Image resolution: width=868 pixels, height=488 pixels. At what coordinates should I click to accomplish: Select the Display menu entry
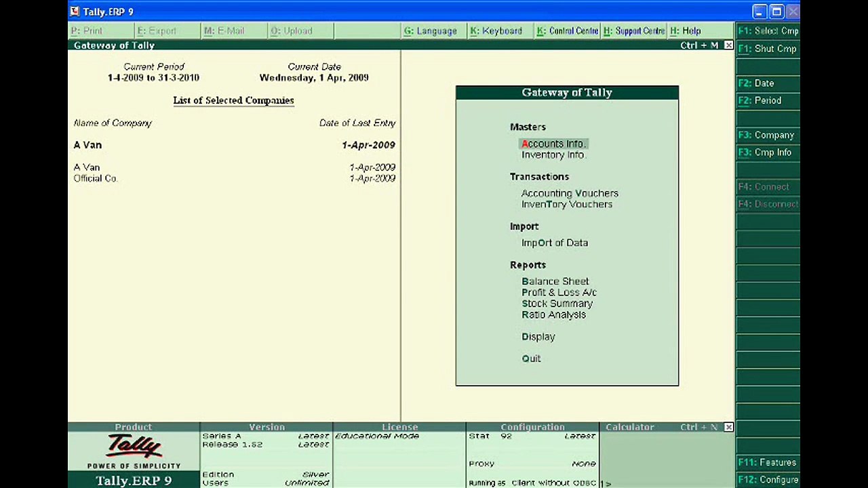pyautogui.click(x=538, y=337)
